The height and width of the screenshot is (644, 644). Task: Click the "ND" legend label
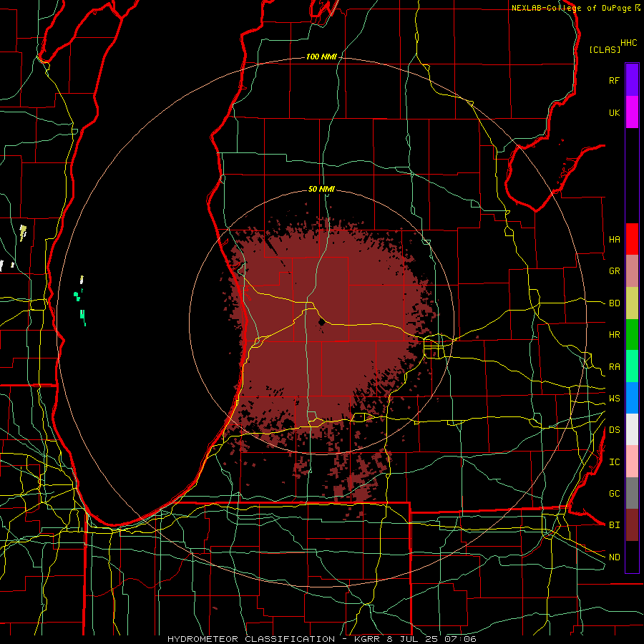tap(614, 557)
